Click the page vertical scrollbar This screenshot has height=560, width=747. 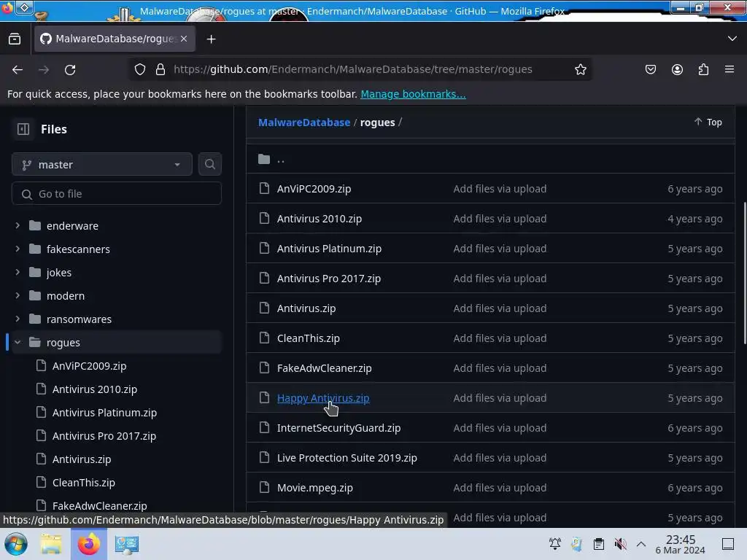click(x=745, y=273)
